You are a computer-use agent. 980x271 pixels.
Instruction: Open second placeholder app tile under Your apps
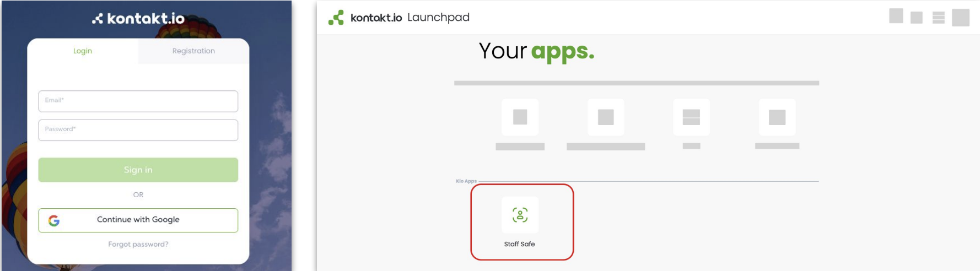click(606, 117)
